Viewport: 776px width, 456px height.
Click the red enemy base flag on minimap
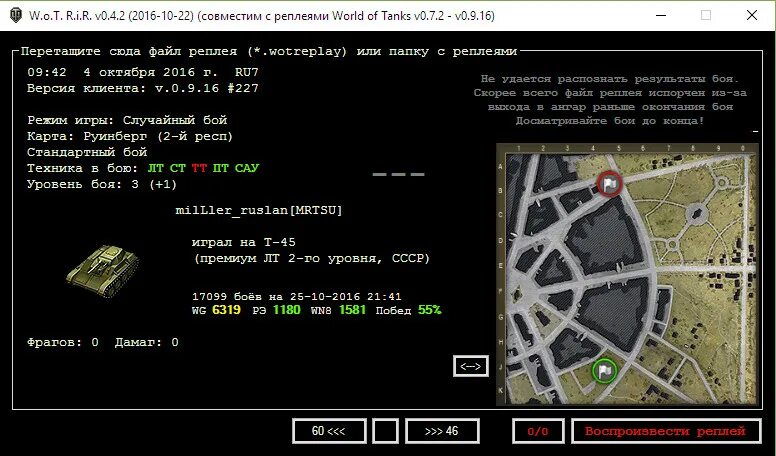[609, 184]
